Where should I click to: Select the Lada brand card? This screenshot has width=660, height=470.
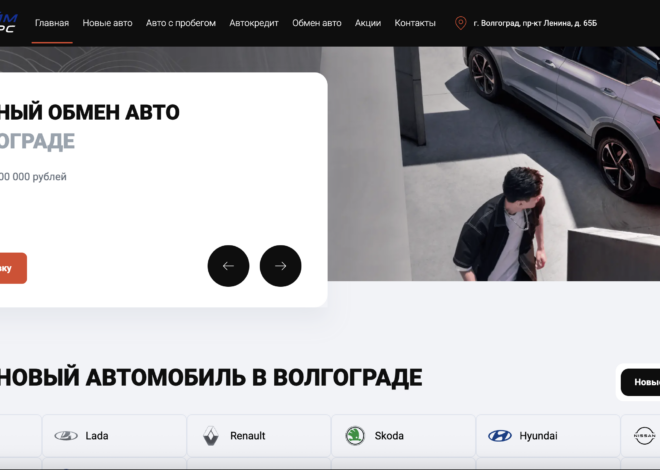coord(114,435)
